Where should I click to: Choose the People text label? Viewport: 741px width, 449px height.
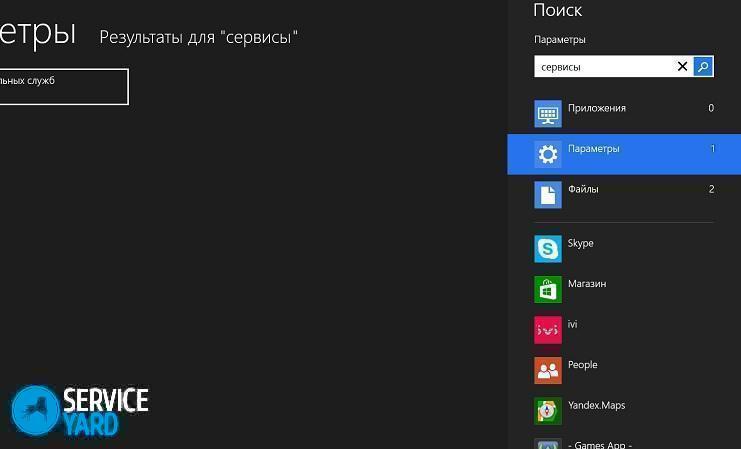(582, 365)
